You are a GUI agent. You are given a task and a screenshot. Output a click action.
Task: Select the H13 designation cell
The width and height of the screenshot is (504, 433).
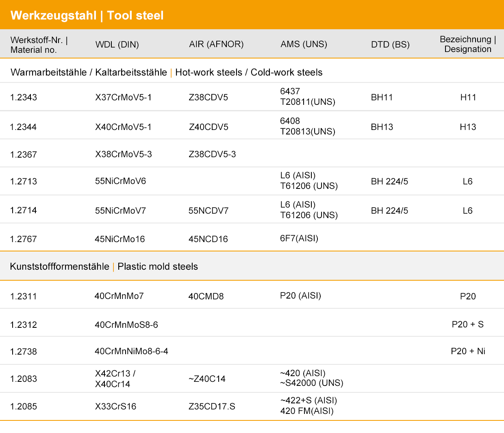click(468, 127)
